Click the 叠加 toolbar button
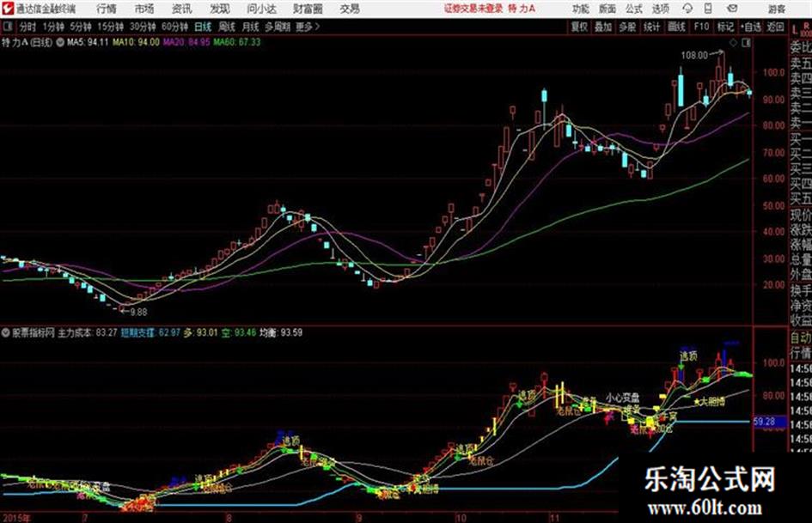This screenshot has width=812, height=523. click(x=603, y=27)
